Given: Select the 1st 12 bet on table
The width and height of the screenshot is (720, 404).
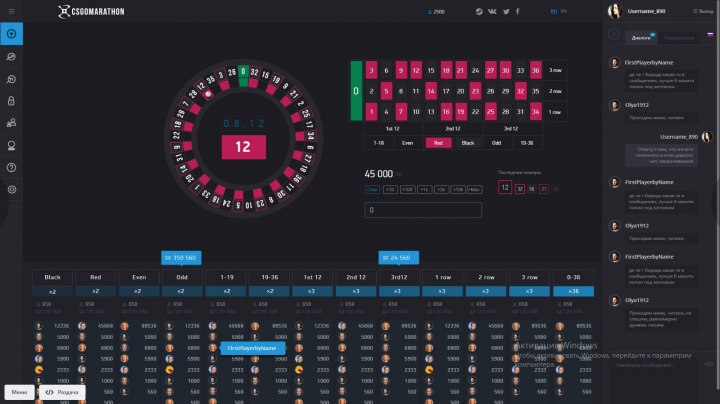Looking at the screenshot, I should coord(393,129).
